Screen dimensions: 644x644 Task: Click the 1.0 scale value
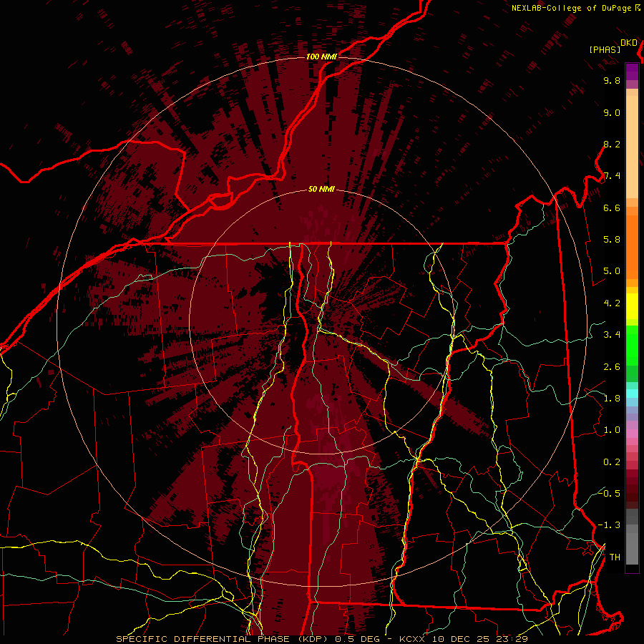[612, 431]
